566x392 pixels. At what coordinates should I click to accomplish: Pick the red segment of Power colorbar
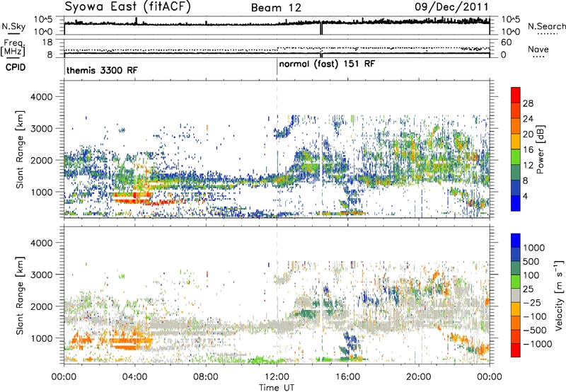click(516, 95)
